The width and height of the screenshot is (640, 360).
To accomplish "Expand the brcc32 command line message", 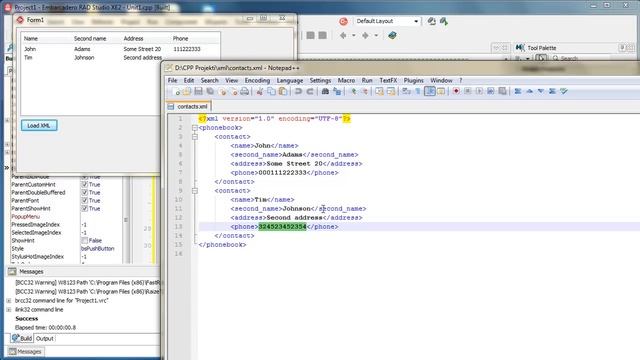I will click(x=9, y=301).
